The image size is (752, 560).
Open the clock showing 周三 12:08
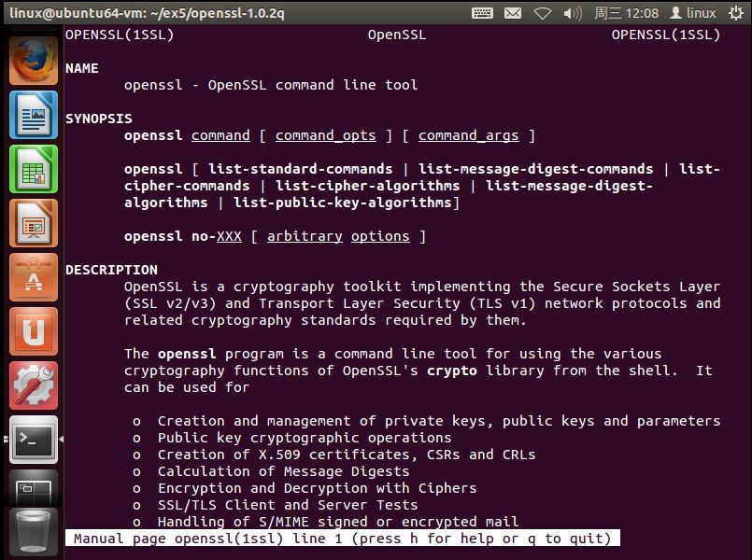pyautogui.click(x=626, y=13)
